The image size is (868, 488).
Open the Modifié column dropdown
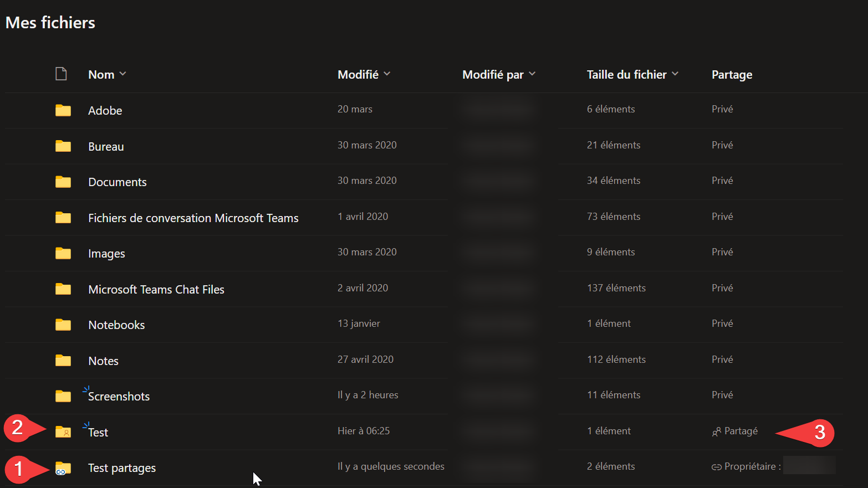click(x=387, y=74)
